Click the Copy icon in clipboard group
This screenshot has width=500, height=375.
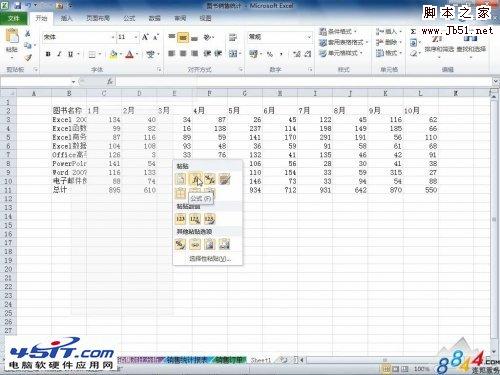[28, 45]
